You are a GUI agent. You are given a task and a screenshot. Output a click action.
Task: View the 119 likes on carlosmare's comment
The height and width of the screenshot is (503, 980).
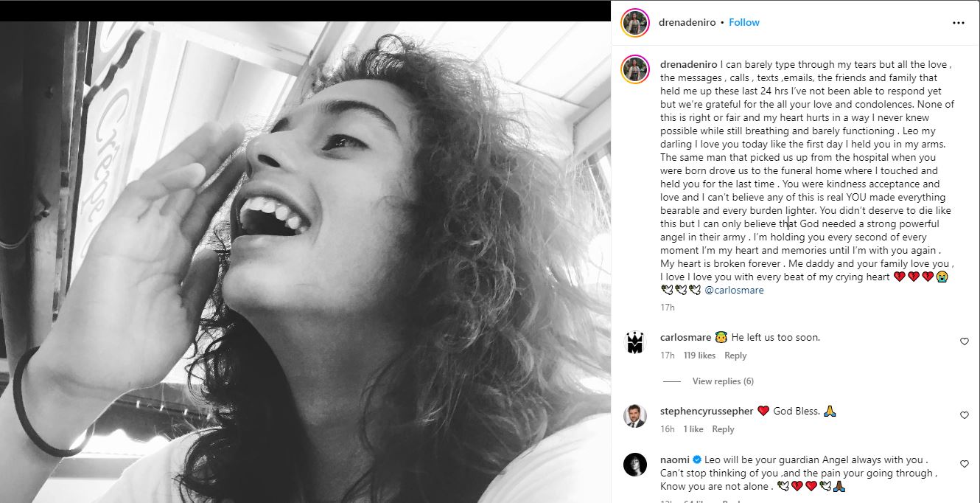click(699, 355)
